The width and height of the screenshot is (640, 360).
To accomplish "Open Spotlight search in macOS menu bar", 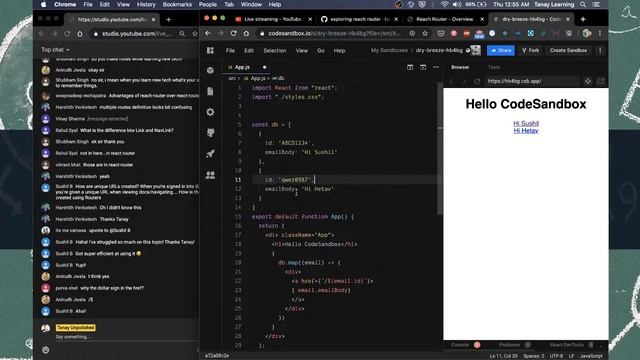I will pyautogui.click(x=583, y=4).
